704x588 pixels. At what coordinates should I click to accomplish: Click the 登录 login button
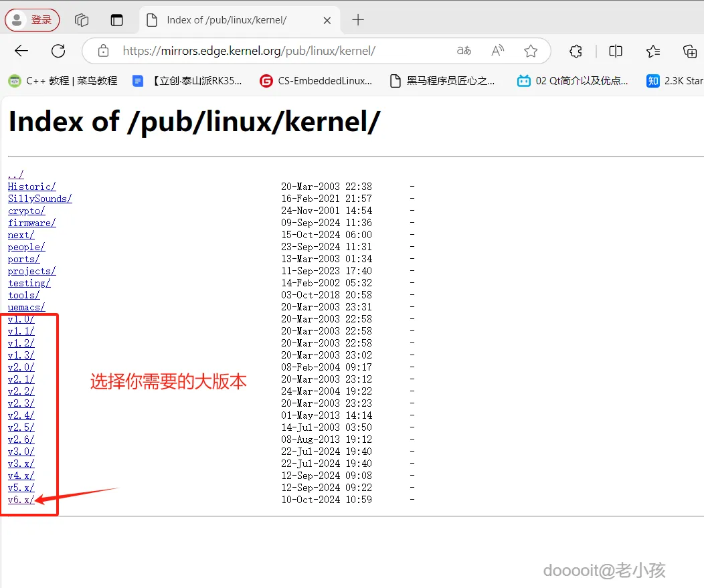point(32,20)
